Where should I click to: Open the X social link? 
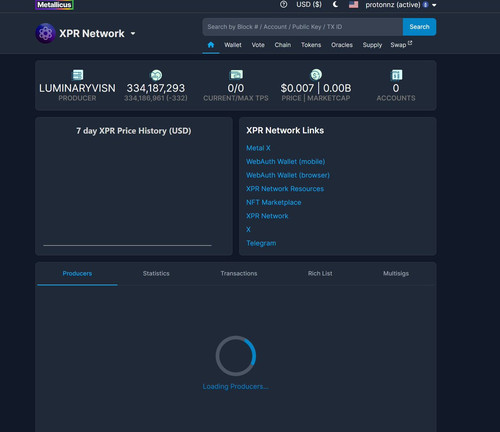tap(248, 230)
